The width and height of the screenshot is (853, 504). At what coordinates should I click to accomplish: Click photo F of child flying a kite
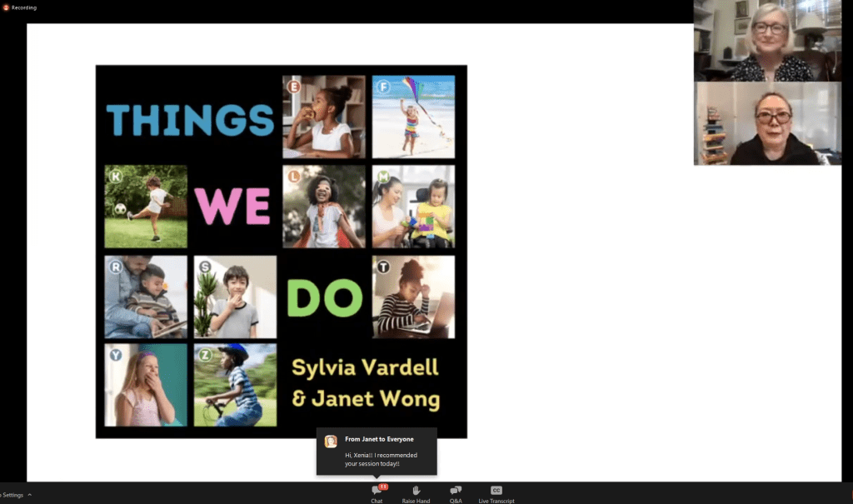pyautogui.click(x=413, y=117)
